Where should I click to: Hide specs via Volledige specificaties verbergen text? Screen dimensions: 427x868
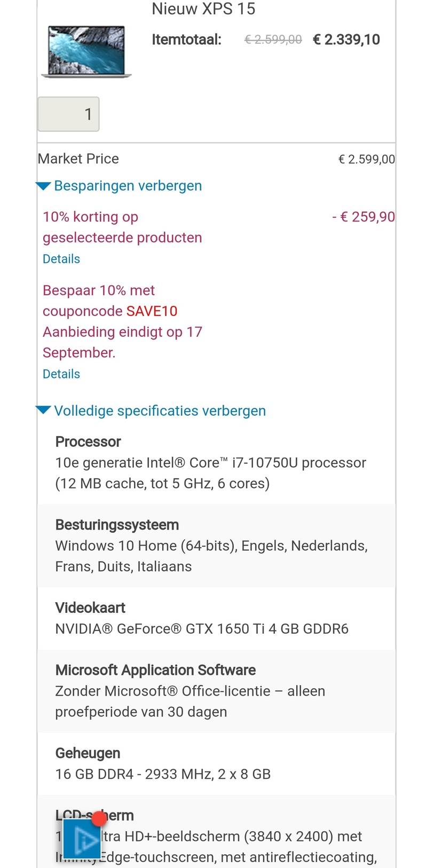(x=160, y=411)
